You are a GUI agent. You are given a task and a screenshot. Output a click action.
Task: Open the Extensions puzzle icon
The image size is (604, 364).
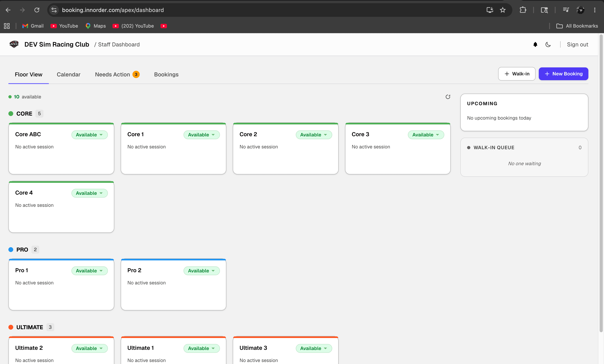[x=523, y=10]
